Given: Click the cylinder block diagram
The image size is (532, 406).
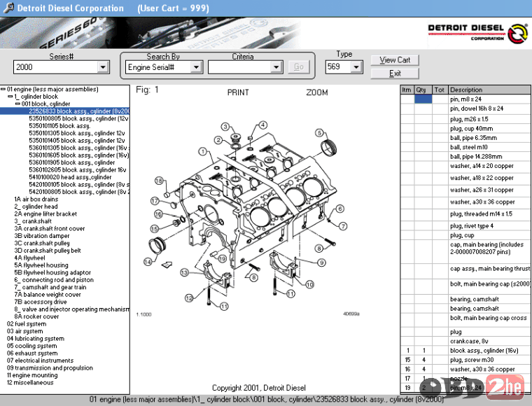Looking at the screenshot, I should coord(248,216).
